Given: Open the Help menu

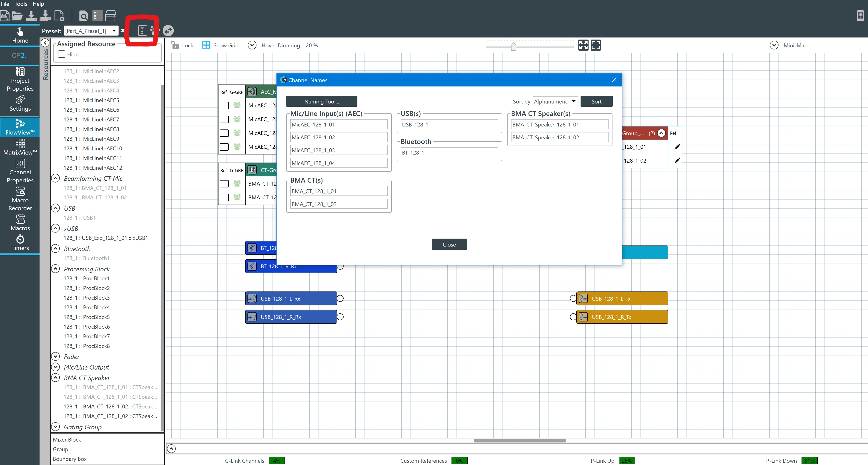Looking at the screenshot, I should click(x=38, y=4).
